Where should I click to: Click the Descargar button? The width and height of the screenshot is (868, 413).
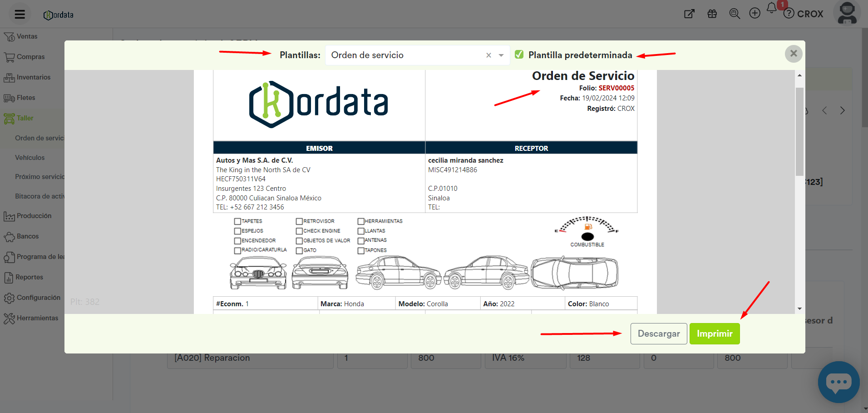pyautogui.click(x=658, y=333)
